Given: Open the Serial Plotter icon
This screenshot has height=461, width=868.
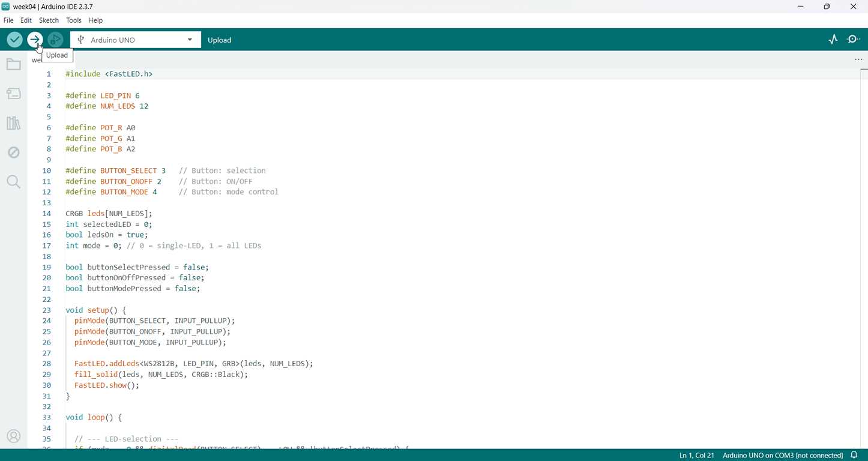Looking at the screenshot, I should point(833,40).
